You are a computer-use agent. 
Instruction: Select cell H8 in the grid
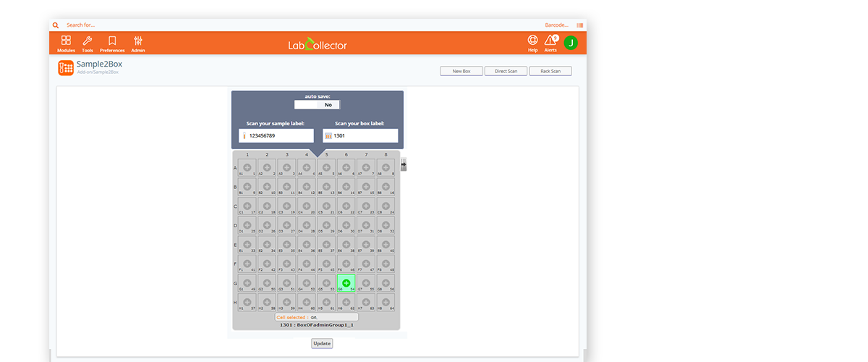[386, 303]
